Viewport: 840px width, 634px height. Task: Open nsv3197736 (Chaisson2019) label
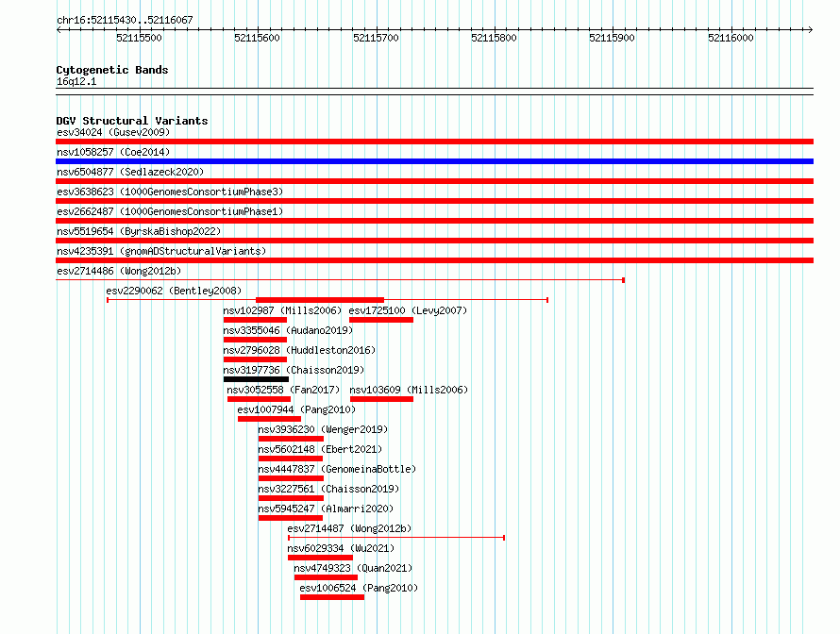tap(294, 370)
